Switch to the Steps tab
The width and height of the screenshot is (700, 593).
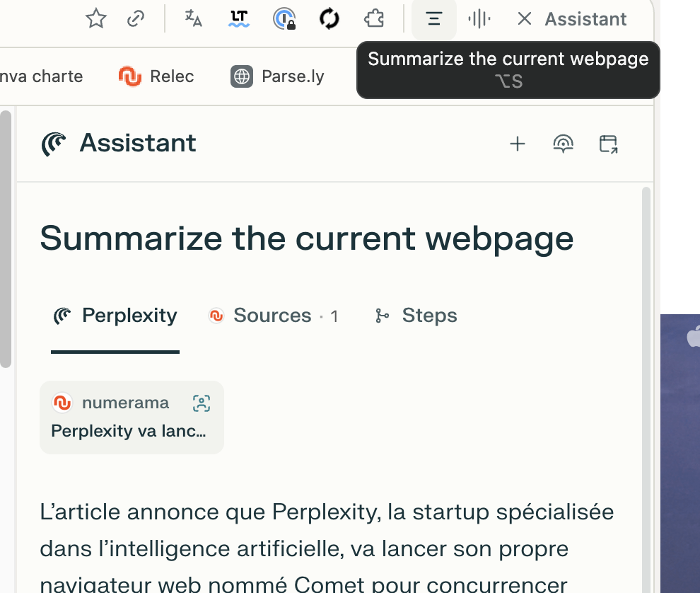pyautogui.click(x=416, y=316)
